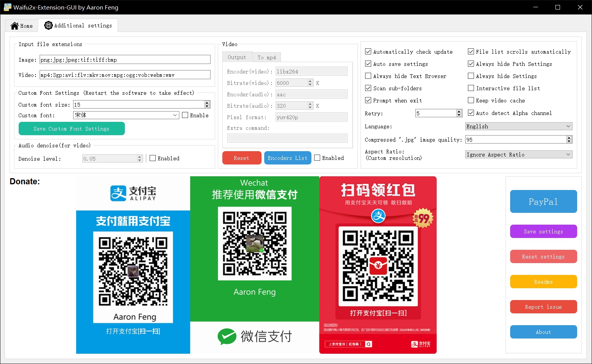Toggle Auto save settings
592x364 pixels.
click(x=368, y=64)
